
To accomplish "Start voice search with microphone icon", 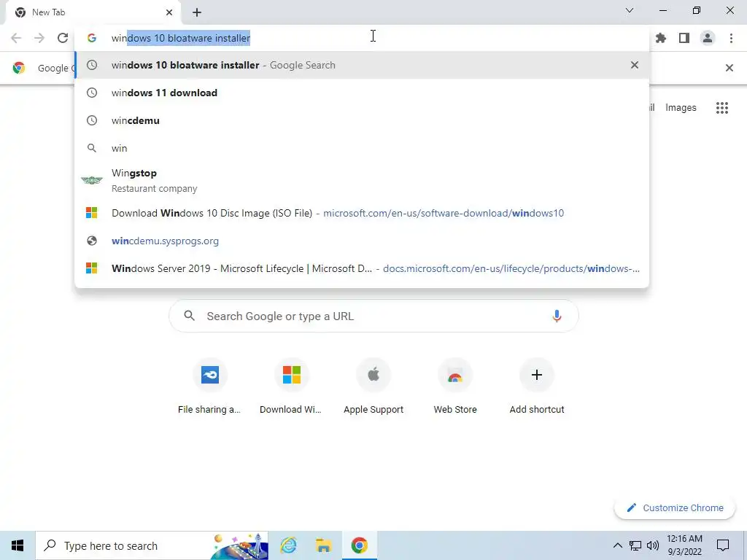I will pos(557,316).
